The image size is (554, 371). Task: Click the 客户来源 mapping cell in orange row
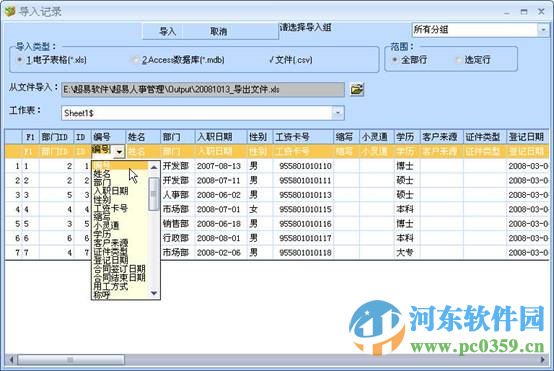pyautogui.click(x=441, y=152)
